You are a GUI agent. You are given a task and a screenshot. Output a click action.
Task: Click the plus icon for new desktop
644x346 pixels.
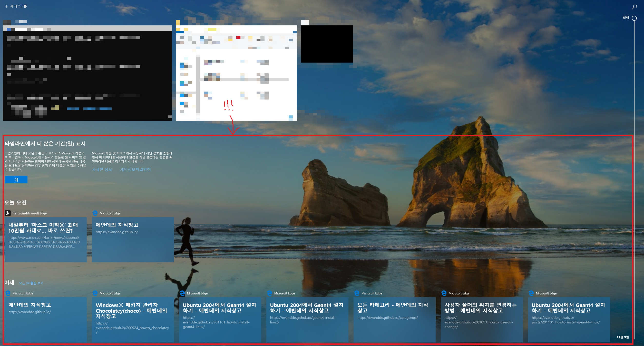[7, 6]
